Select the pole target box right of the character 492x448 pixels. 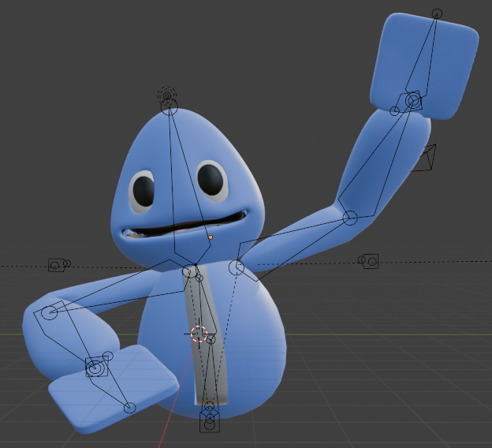tap(371, 261)
